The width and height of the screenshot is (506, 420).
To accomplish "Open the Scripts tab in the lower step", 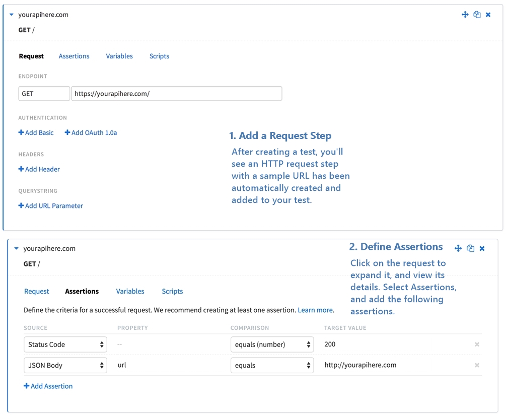I will click(172, 292).
